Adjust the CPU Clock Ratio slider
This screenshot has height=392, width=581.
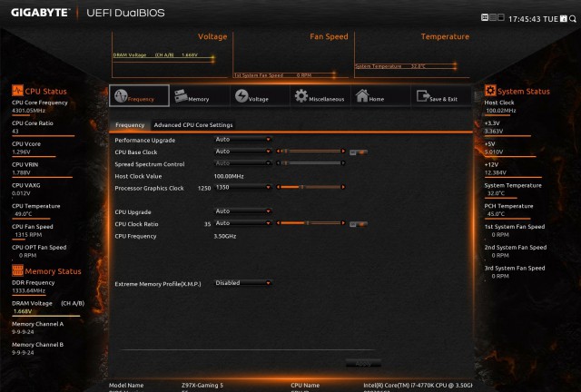click(x=310, y=223)
